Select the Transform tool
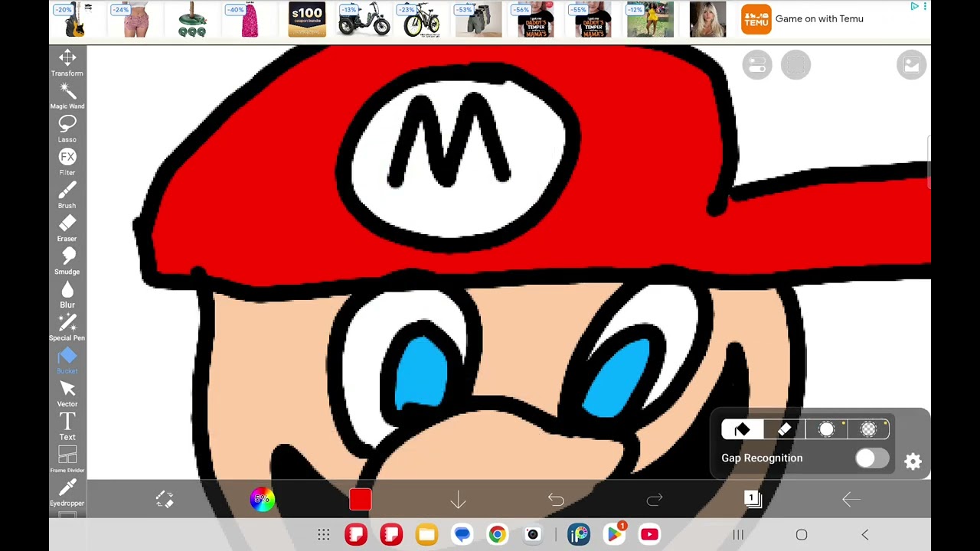Image resolution: width=980 pixels, height=551 pixels. coord(67,63)
